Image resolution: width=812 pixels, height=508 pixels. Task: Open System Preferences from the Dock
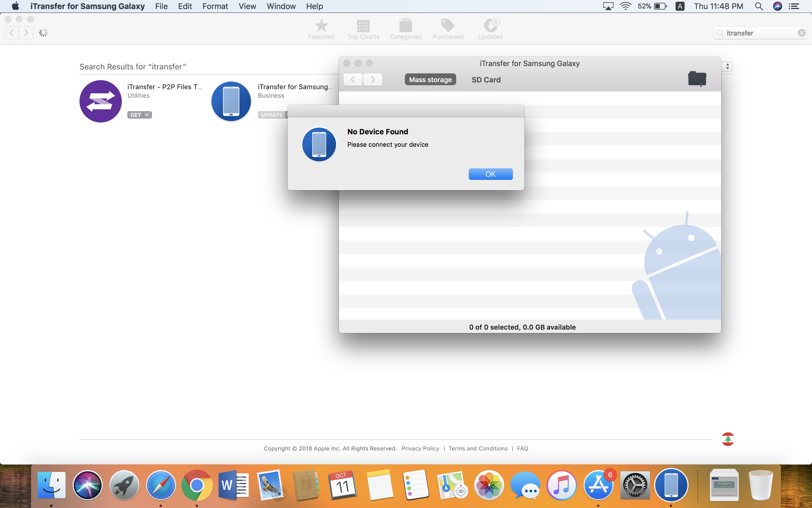[635, 485]
